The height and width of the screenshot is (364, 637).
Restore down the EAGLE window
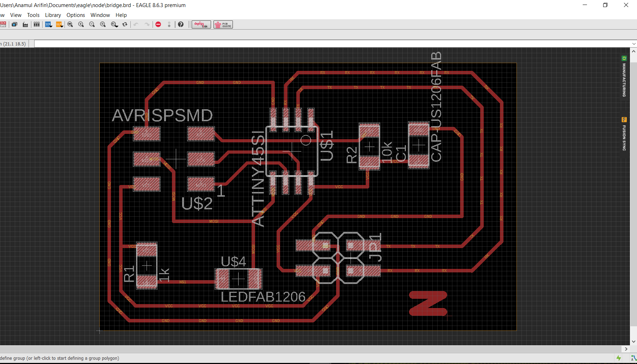pyautogui.click(x=605, y=5)
